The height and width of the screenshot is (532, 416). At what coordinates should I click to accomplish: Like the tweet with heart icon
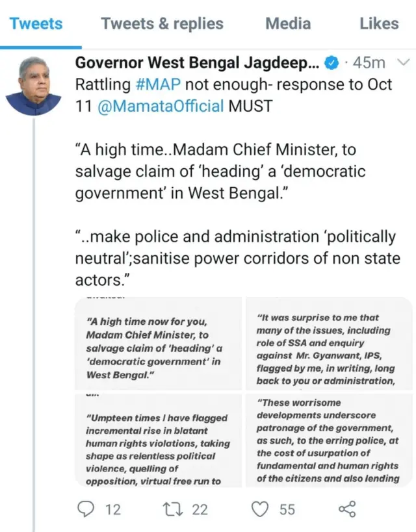pyautogui.click(x=261, y=509)
